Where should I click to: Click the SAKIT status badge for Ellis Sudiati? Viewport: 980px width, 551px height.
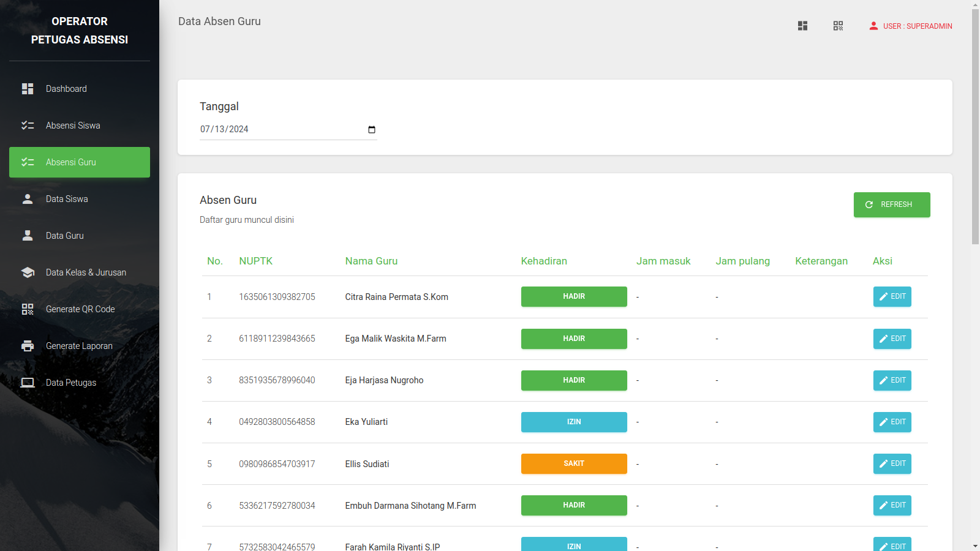coord(573,463)
